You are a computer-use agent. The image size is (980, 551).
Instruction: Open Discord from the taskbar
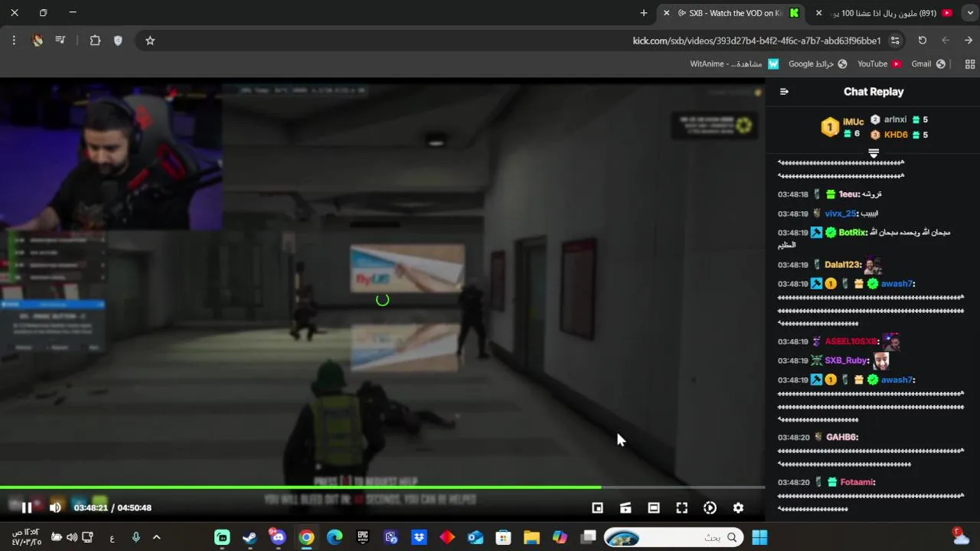pos(278,537)
